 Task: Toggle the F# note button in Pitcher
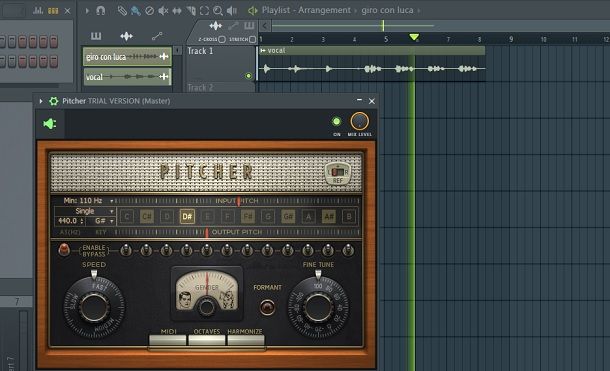click(247, 217)
